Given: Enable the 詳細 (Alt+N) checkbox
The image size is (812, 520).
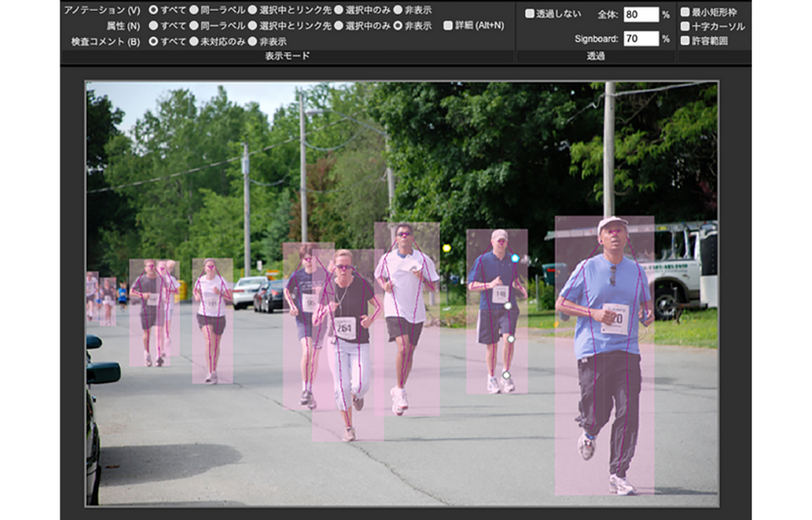Looking at the screenshot, I should tap(448, 25).
